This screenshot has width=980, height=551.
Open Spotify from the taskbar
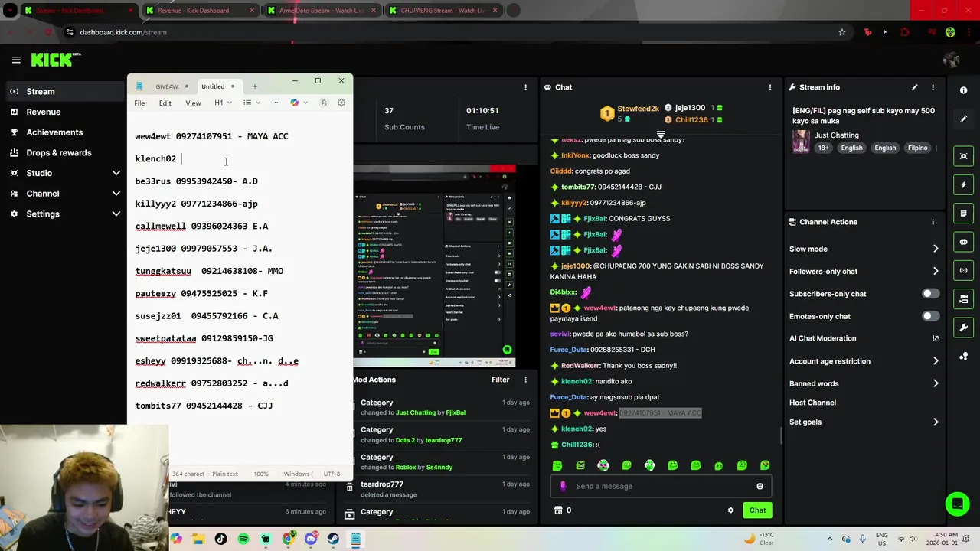[x=243, y=539]
